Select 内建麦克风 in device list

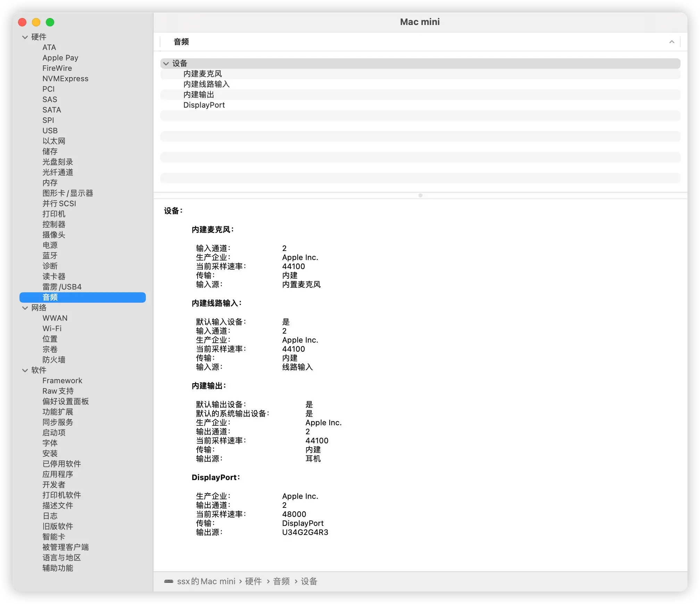[x=203, y=74]
